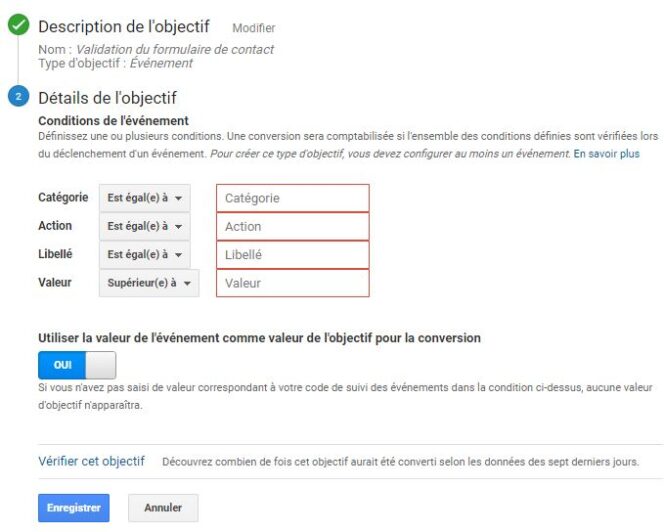Screen dimensions: 664x532
Task: Open the Catégorie condition dropdown
Action: [x=144, y=198]
